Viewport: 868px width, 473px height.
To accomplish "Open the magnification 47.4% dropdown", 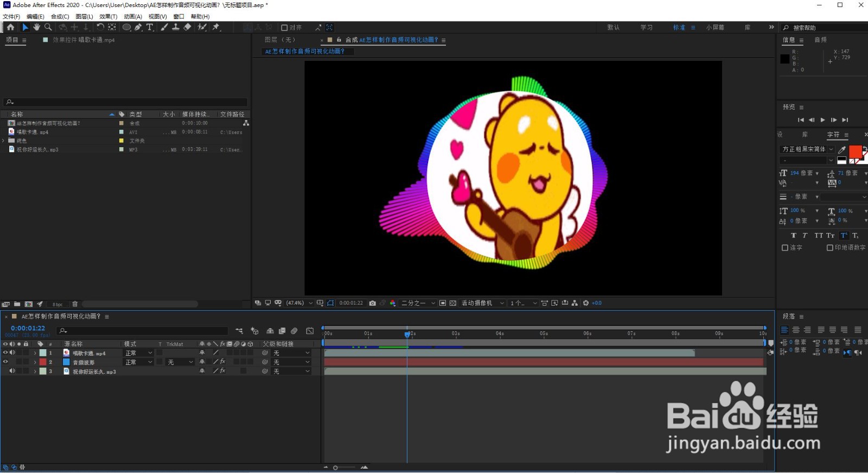I will [x=299, y=303].
